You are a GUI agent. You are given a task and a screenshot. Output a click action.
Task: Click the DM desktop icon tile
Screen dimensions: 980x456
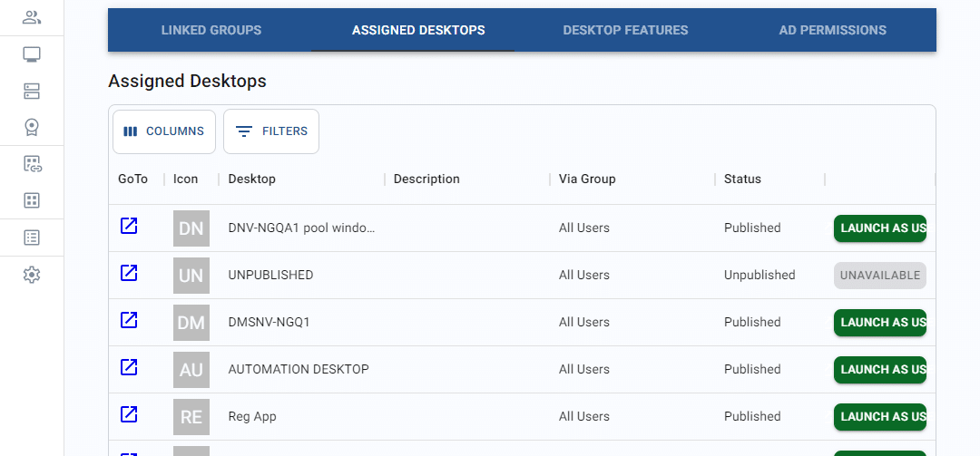click(191, 323)
